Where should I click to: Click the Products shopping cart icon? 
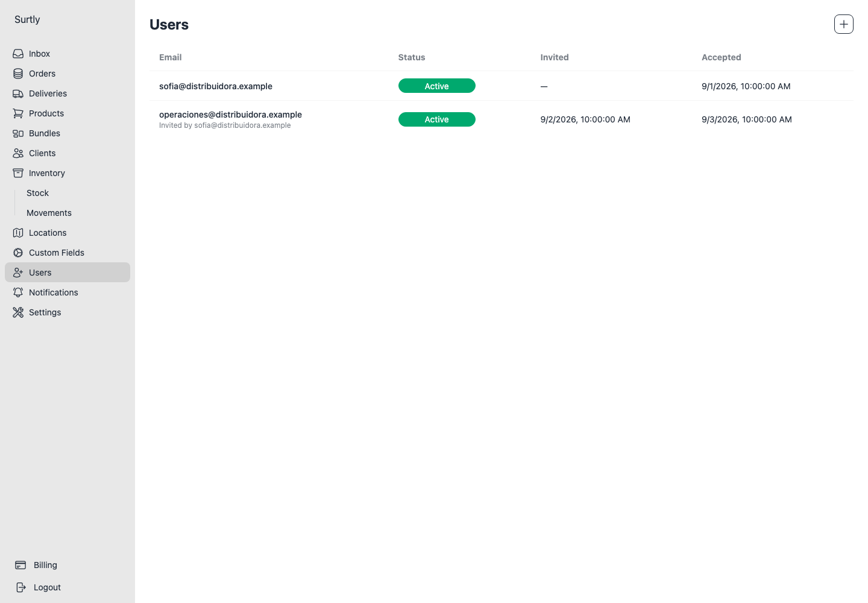18,113
